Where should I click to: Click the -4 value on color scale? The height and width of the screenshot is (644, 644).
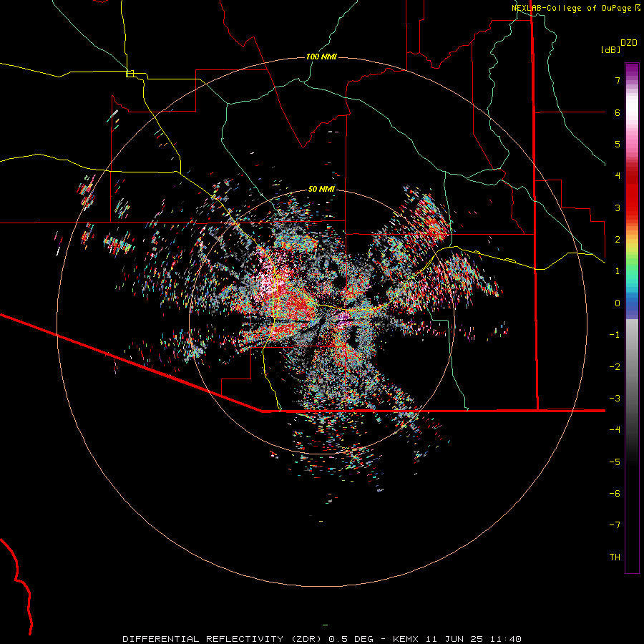tap(615, 430)
